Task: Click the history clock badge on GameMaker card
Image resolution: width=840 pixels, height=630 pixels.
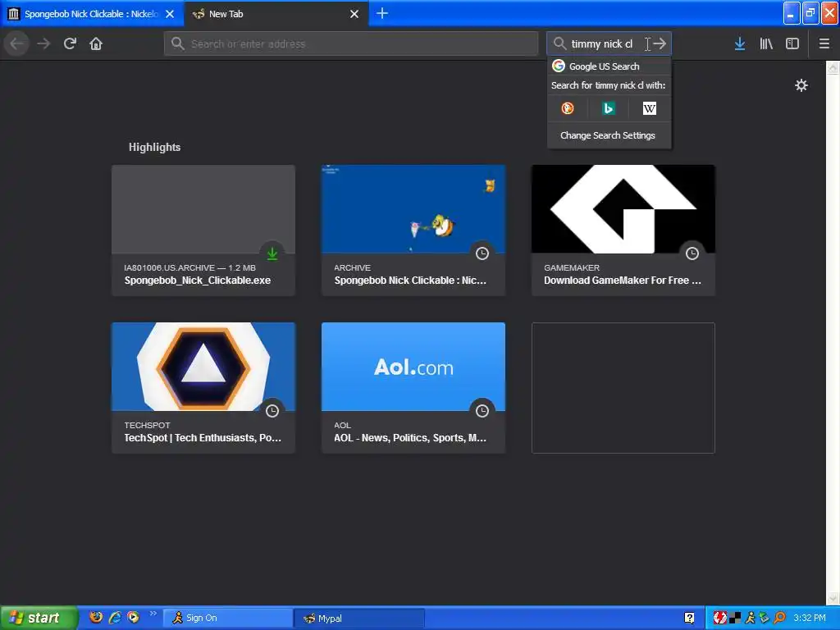Action: (x=692, y=253)
